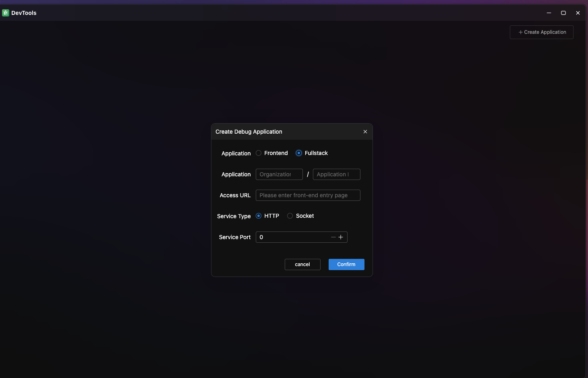This screenshot has width=588, height=378.
Task: Click the Application name input field
Action: pos(336,174)
